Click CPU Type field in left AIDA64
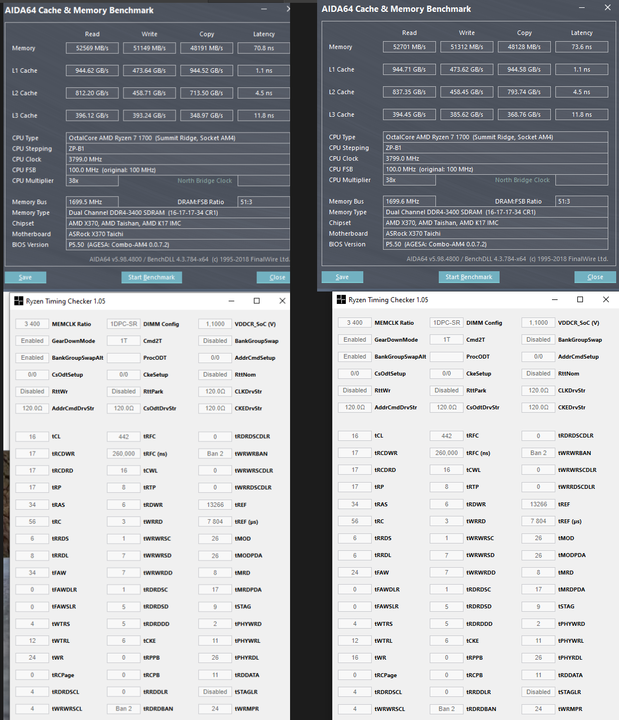Screen dimensions: 619x720 [178, 138]
